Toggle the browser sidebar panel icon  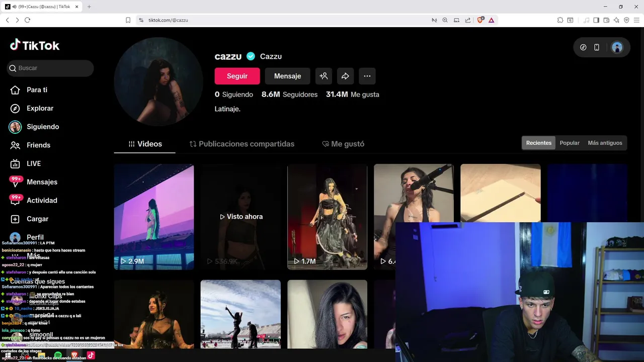(x=596, y=20)
